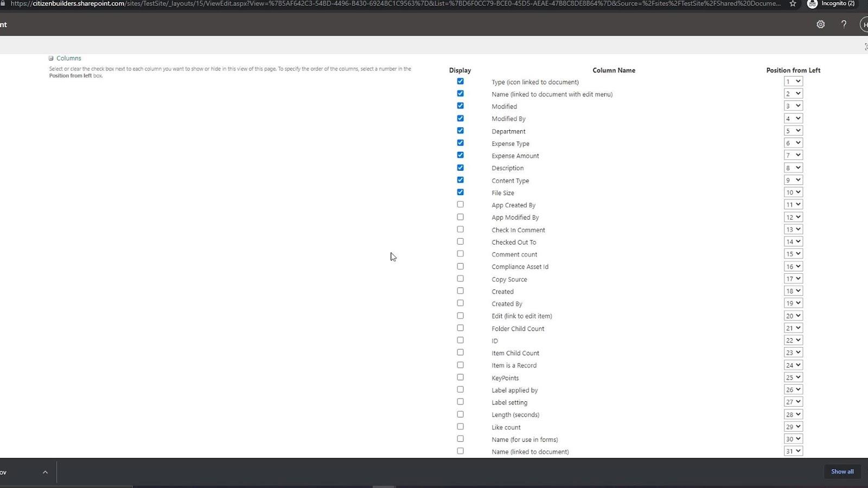Open the Incognito profile indicator

click(x=832, y=4)
